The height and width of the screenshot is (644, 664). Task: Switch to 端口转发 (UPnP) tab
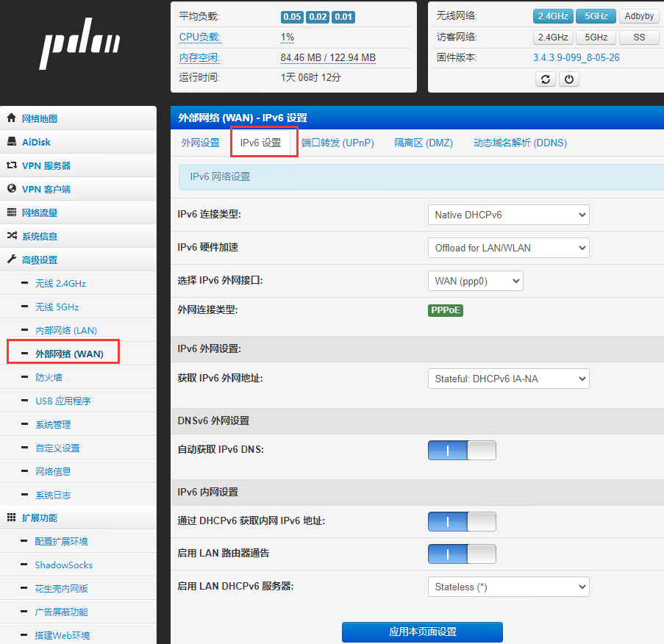[x=338, y=143]
